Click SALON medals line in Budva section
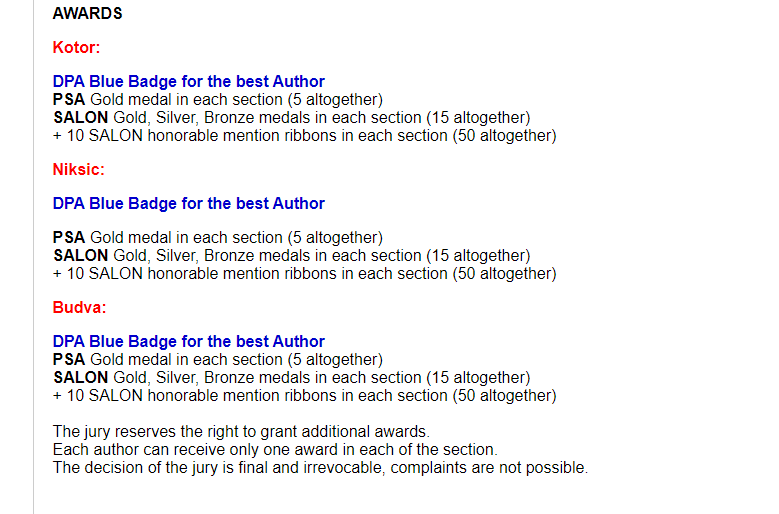Image resolution: width=779 pixels, height=514 pixels. [x=291, y=377]
